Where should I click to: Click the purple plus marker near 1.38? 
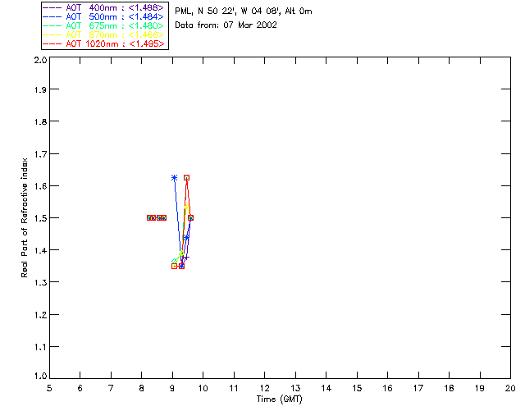pos(186,258)
